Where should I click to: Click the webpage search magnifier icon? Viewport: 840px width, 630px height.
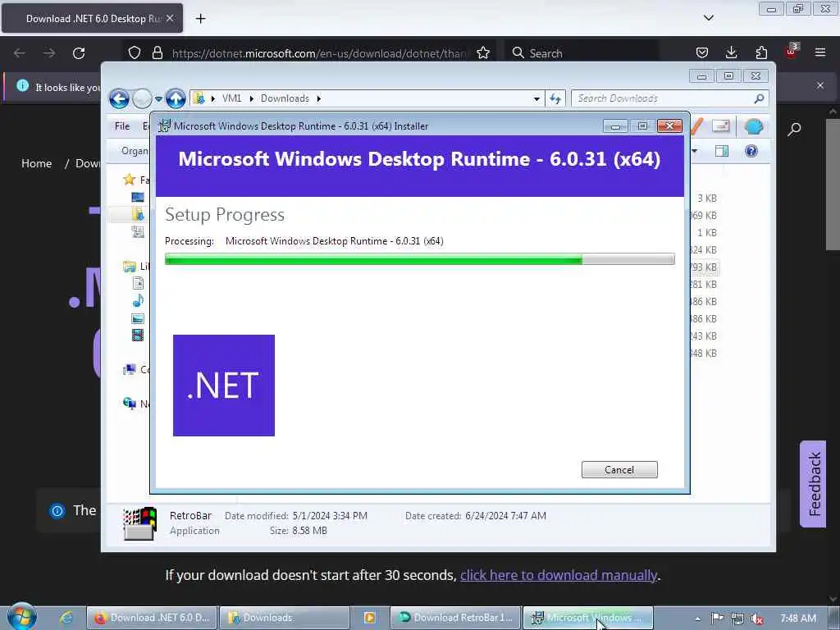coord(794,129)
